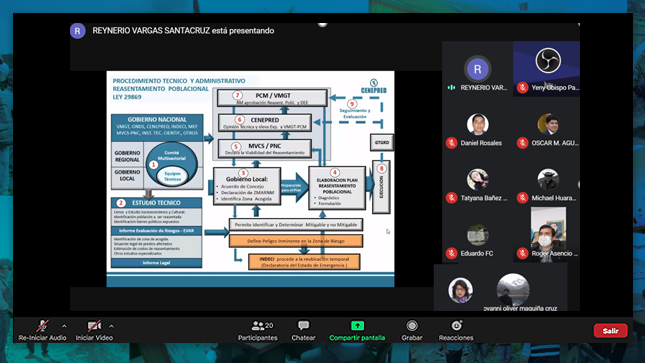Expand video options chevron beside Iniciar Video
The image size is (645, 363).
[111, 326]
